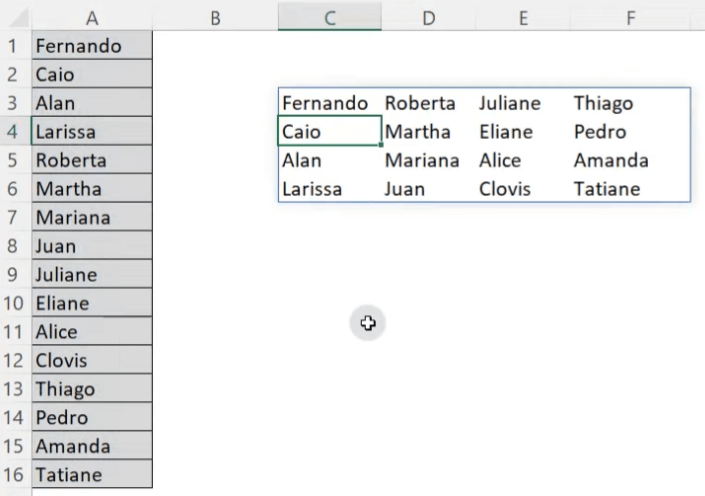This screenshot has width=705, height=496.
Task: Click Fernando in column C
Action: [x=330, y=103]
